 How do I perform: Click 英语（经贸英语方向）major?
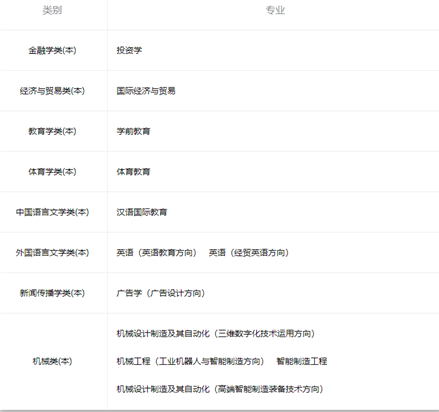point(249,253)
